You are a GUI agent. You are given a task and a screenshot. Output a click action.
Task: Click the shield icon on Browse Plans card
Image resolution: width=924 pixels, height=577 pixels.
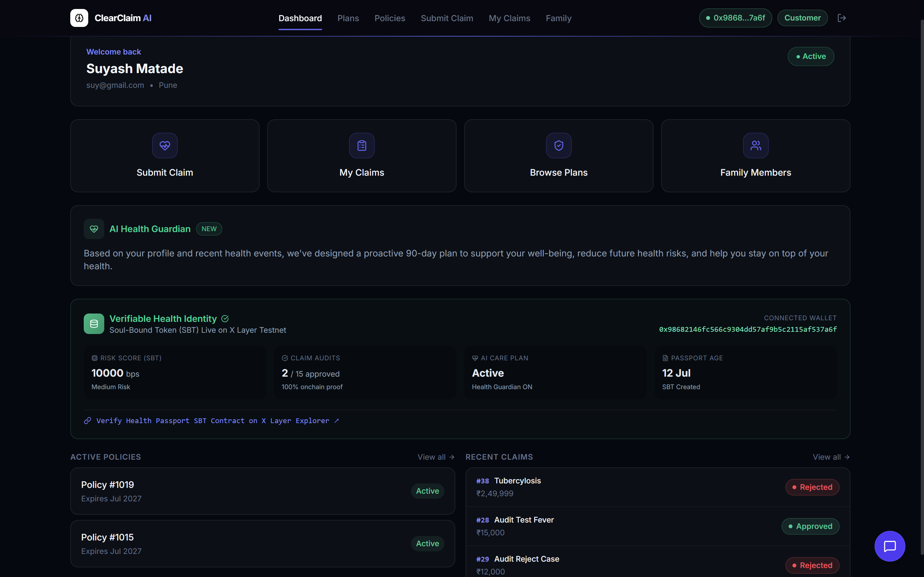pyautogui.click(x=559, y=146)
